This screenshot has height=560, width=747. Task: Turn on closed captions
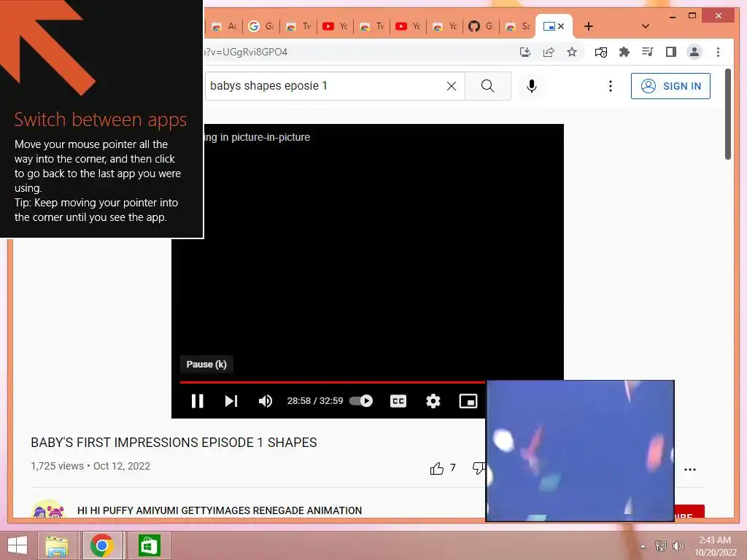[398, 401]
